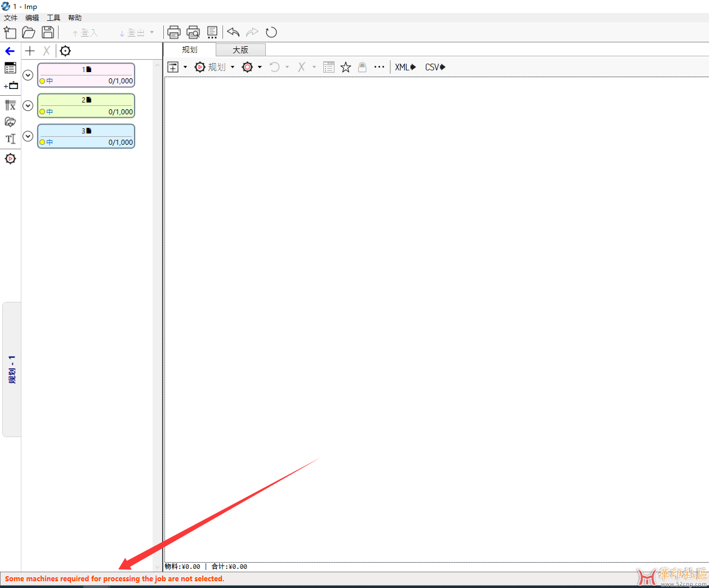This screenshot has width=709, height=588.
Task: Click the star favorite icon in planning toolbar
Action: point(346,68)
